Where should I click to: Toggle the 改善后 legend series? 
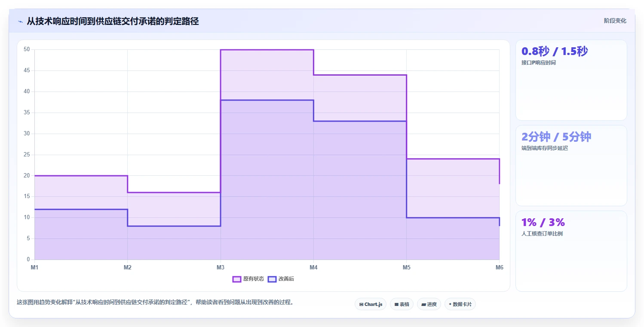click(x=281, y=279)
